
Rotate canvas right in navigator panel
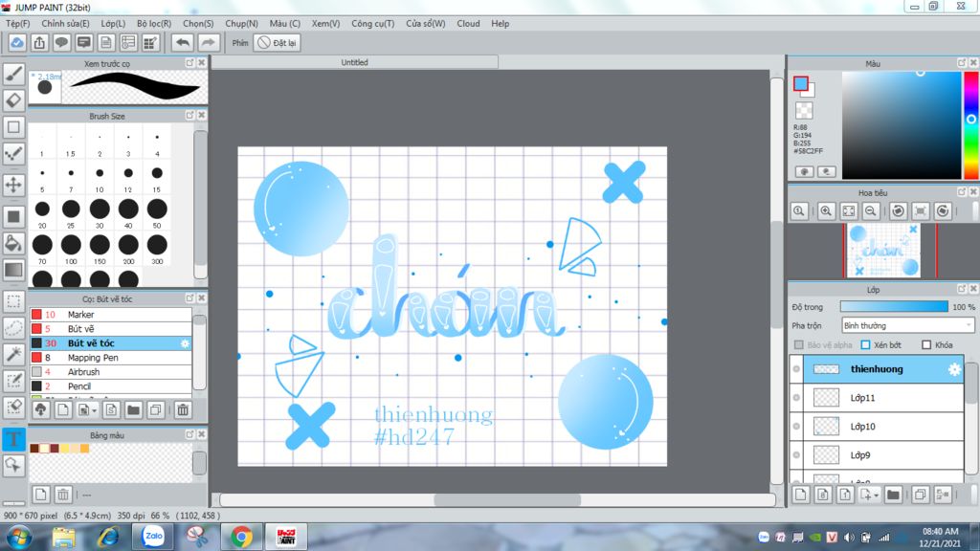pos(943,211)
